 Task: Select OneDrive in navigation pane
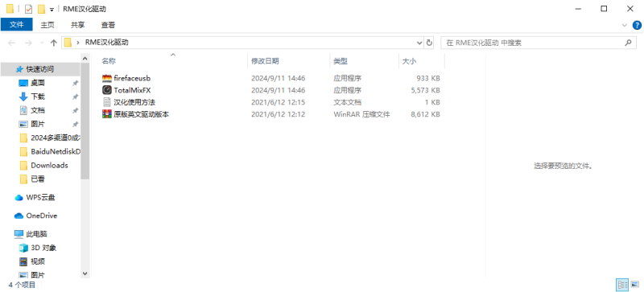click(x=42, y=216)
